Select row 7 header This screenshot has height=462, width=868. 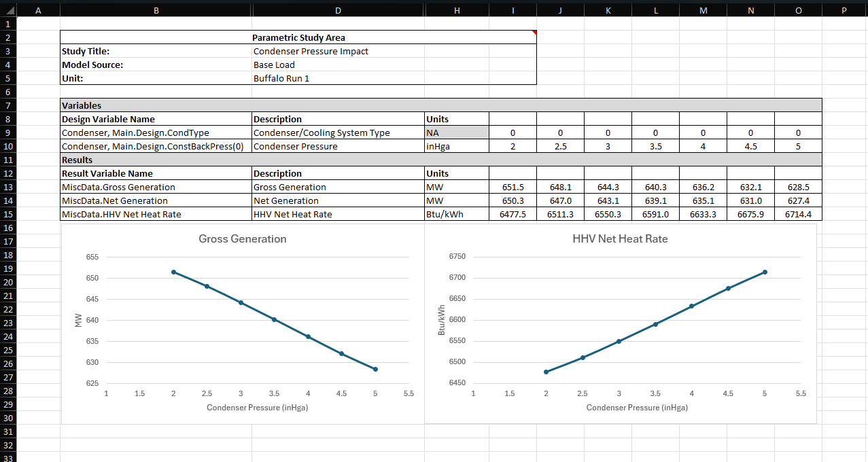pos(7,105)
